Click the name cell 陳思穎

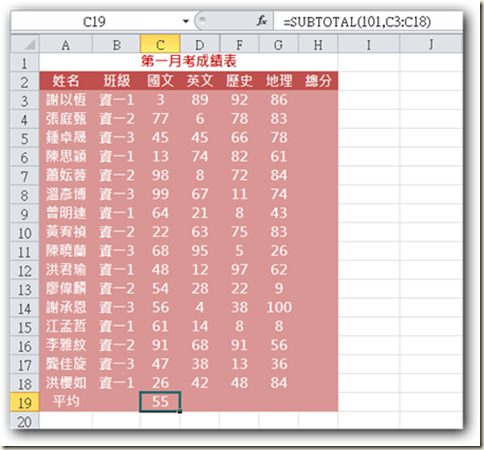point(66,156)
